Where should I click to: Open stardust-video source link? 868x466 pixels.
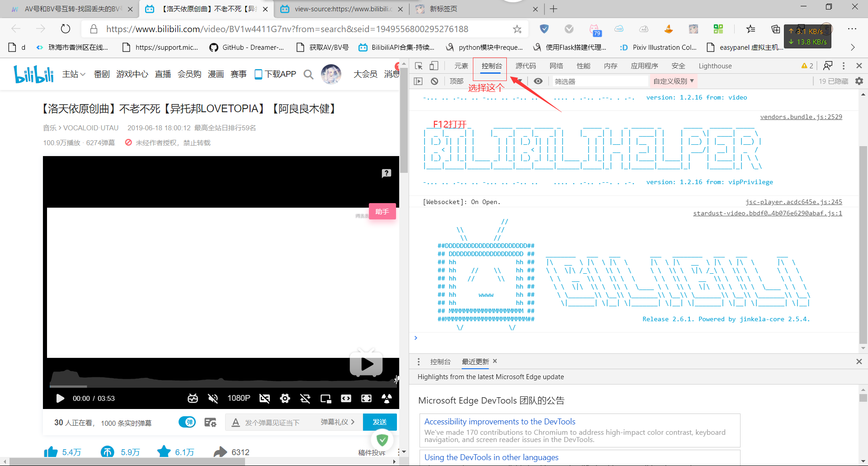768,213
